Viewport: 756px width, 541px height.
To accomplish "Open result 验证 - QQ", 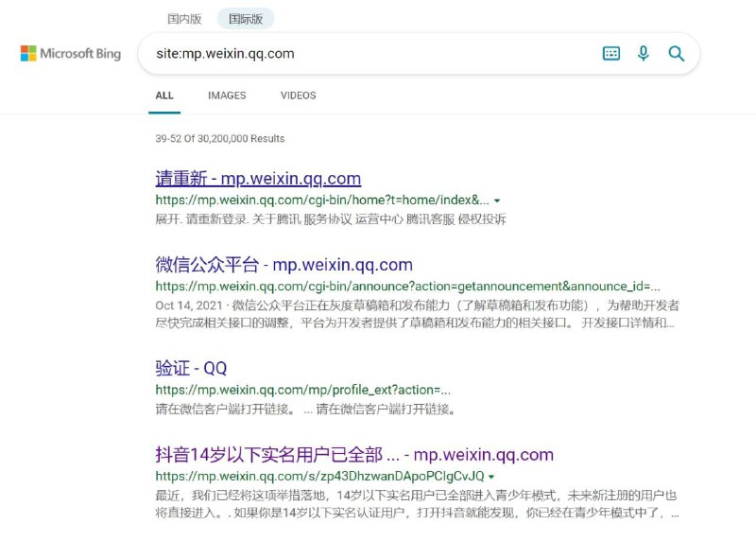I will click(191, 368).
